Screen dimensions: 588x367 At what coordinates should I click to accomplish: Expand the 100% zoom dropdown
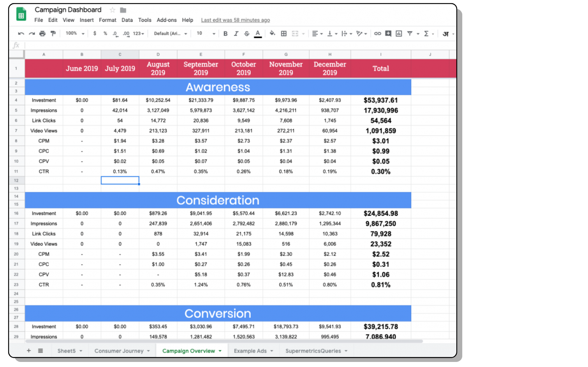click(75, 34)
